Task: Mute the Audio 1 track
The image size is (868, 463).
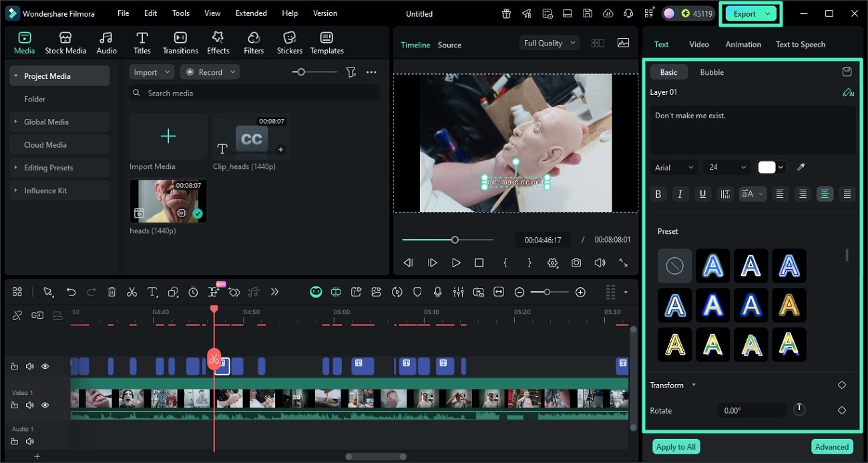Action: pos(29,442)
